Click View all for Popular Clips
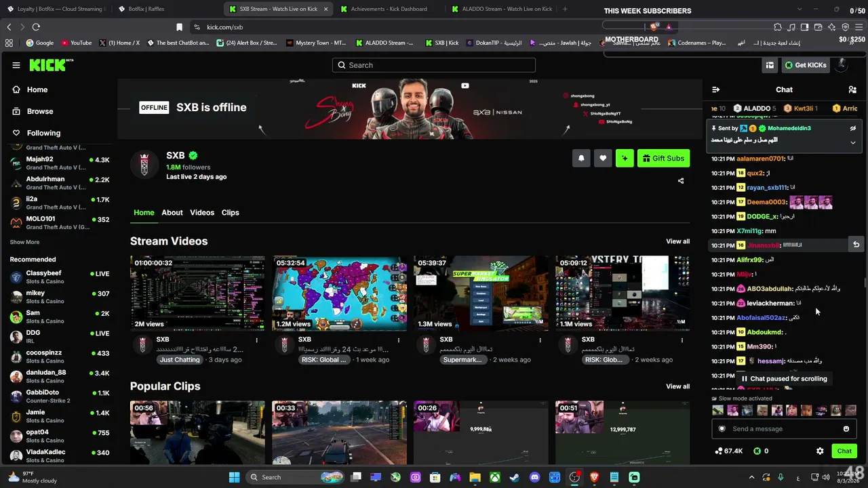This screenshot has height=488, width=868. pyautogui.click(x=677, y=386)
